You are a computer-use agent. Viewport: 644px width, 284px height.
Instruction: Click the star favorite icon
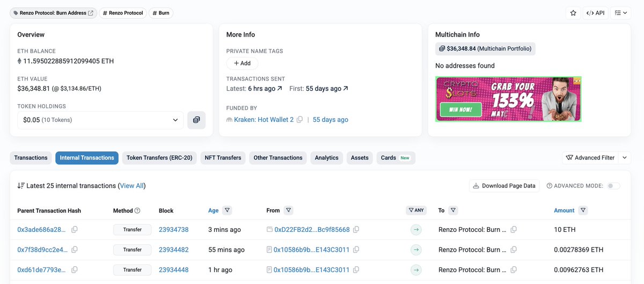coord(573,13)
